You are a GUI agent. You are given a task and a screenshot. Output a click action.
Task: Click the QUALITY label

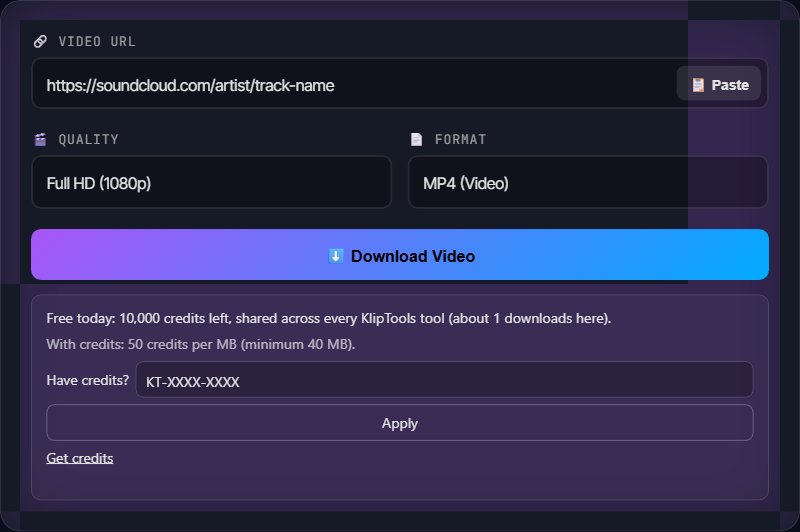[88, 139]
